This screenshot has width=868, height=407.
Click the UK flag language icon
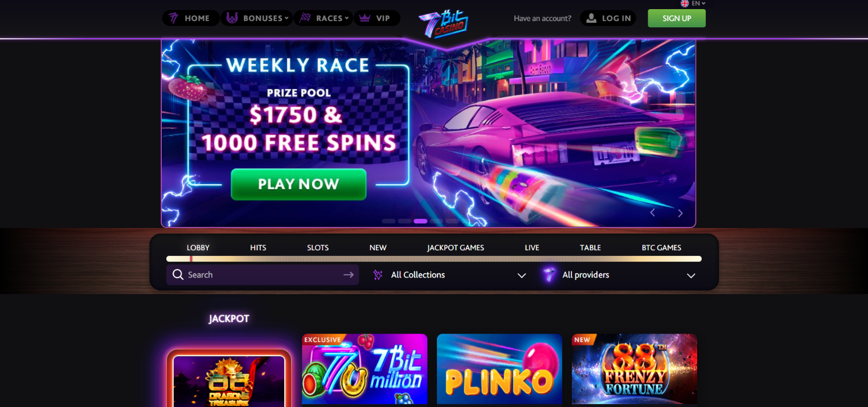pyautogui.click(x=685, y=3)
